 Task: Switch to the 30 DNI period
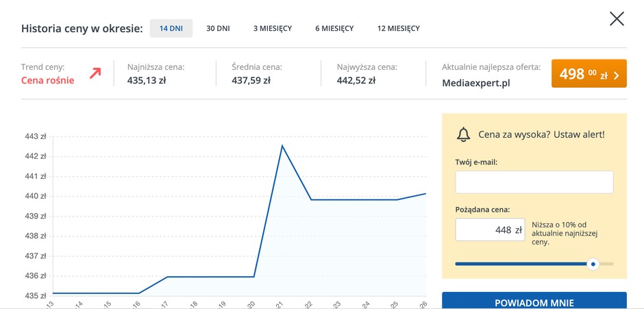click(x=218, y=28)
